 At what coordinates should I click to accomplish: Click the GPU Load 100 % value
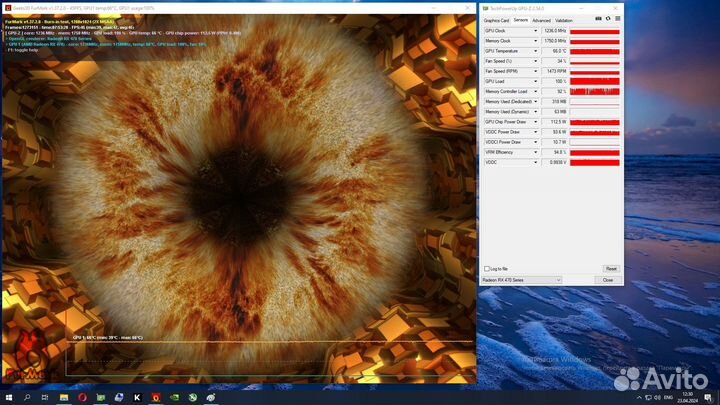point(554,81)
